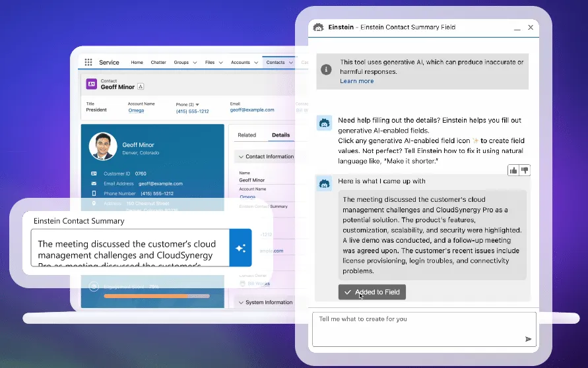Click hierarchy icon next to Geoff Minor

tap(141, 86)
